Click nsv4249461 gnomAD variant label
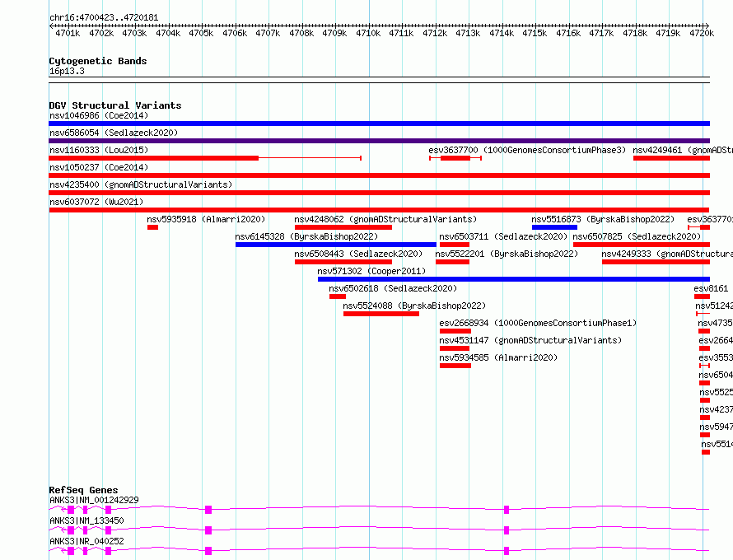733x560 pixels. [683, 150]
